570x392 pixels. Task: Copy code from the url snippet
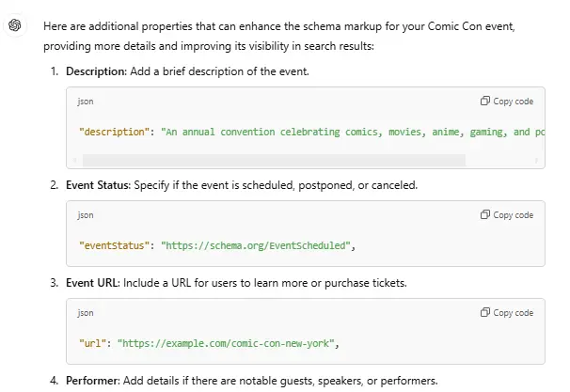point(507,313)
